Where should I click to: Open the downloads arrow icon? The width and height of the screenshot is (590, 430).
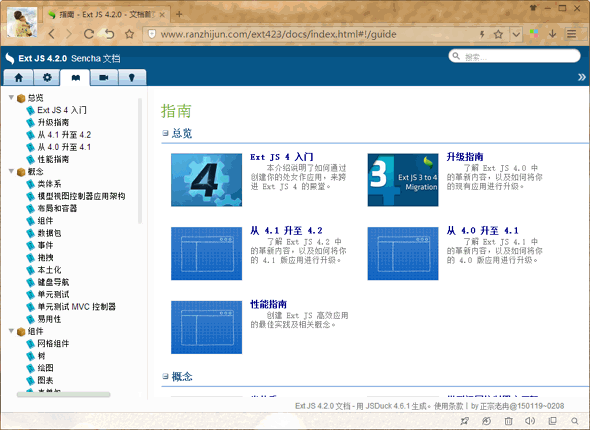coord(552,34)
